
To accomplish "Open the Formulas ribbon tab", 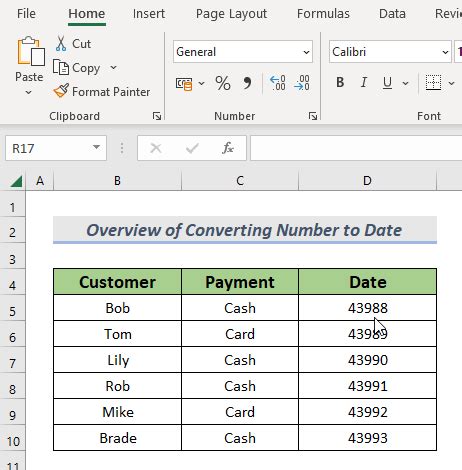I will [x=323, y=14].
